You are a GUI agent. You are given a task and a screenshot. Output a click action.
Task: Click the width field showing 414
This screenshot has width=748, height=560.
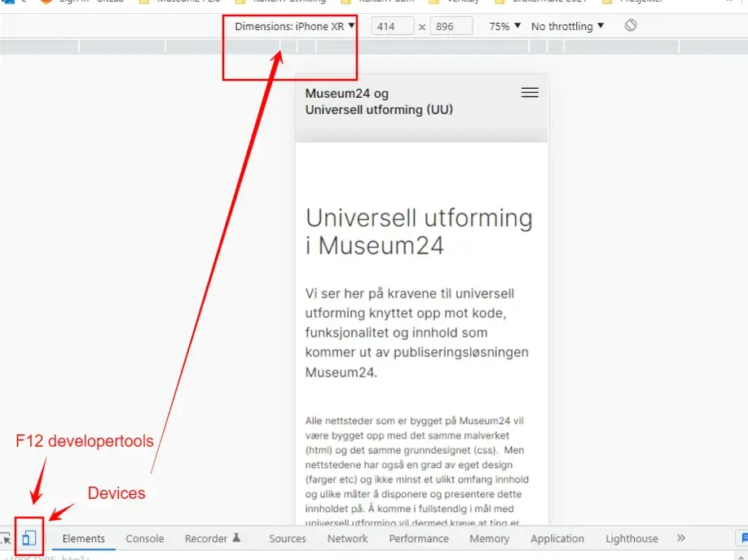[x=392, y=26]
